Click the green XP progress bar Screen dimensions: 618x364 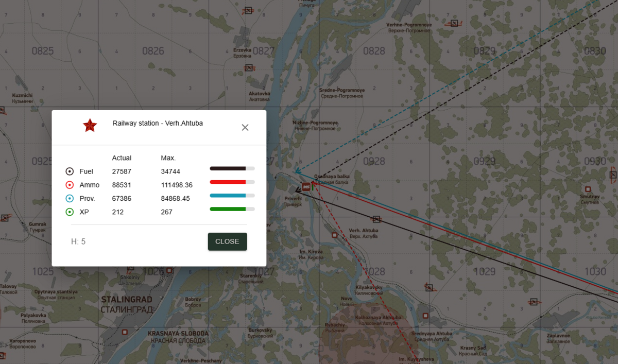click(232, 209)
